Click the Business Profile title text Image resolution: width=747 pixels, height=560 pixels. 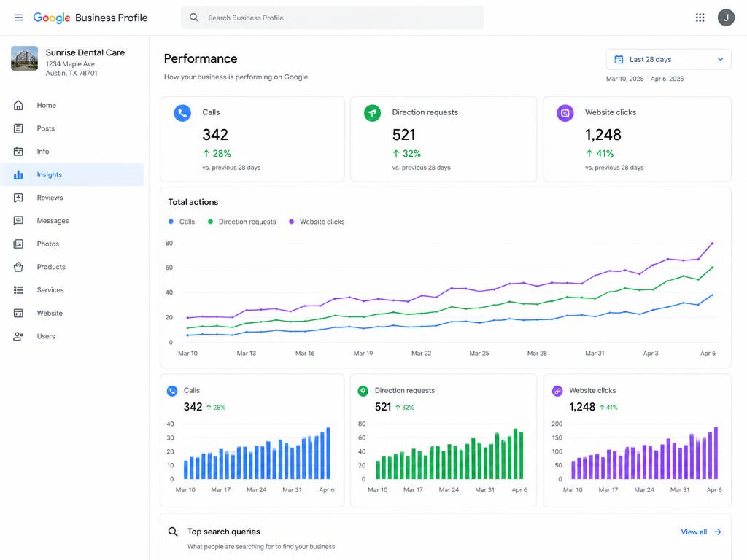click(x=112, y=17)
